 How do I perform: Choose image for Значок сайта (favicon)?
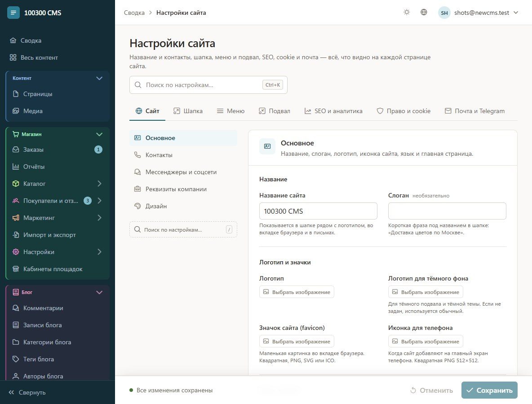coord(297,341)
